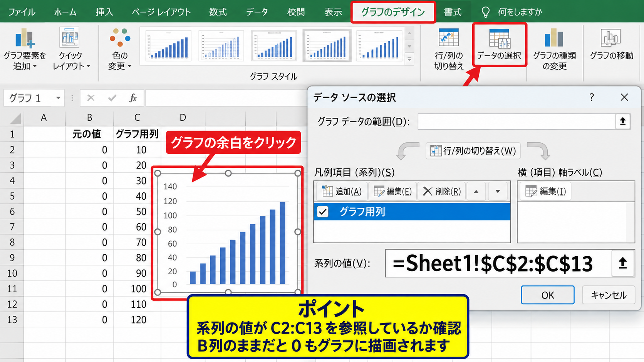
Task: Click the formula bar confirm checkmark
Action: pos(112,98)
